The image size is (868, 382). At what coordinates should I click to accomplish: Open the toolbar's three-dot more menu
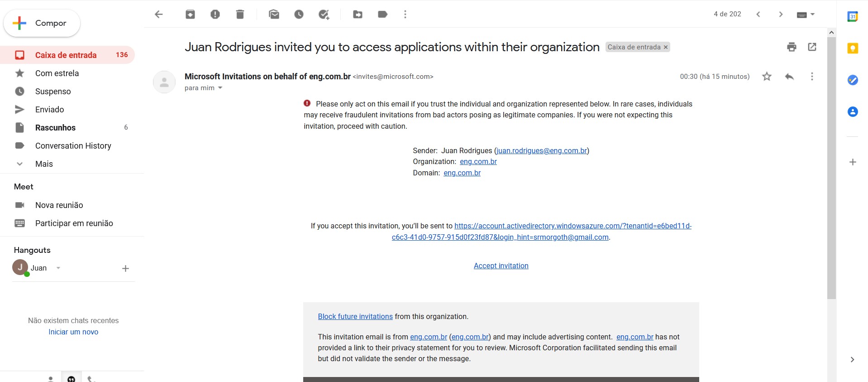click(x=405, y=15)
